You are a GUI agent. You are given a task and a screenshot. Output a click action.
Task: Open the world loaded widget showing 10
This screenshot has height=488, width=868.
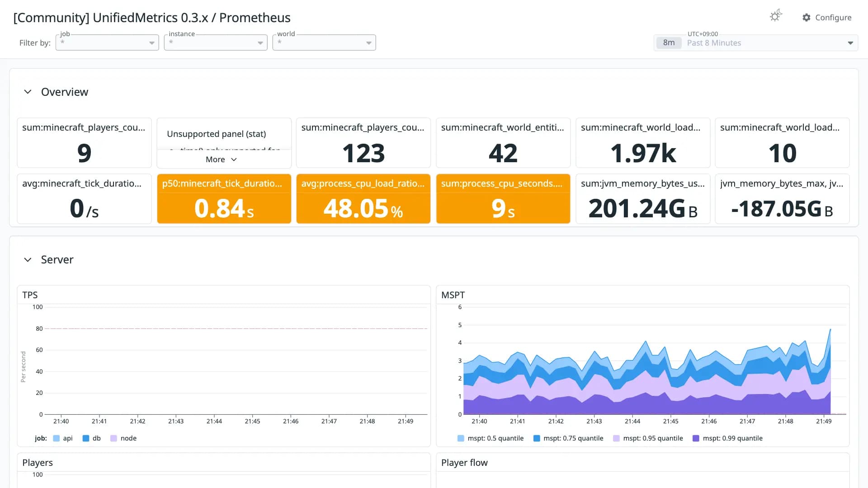coord(782,143)
